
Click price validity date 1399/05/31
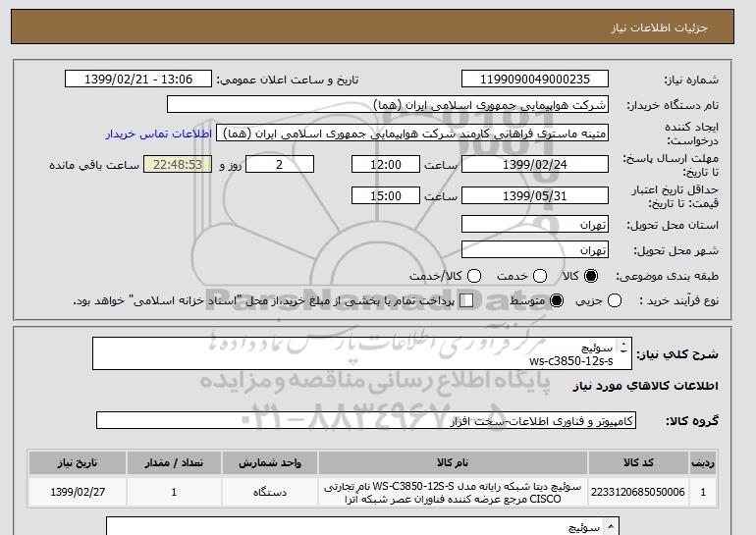[x=535, y=195]
